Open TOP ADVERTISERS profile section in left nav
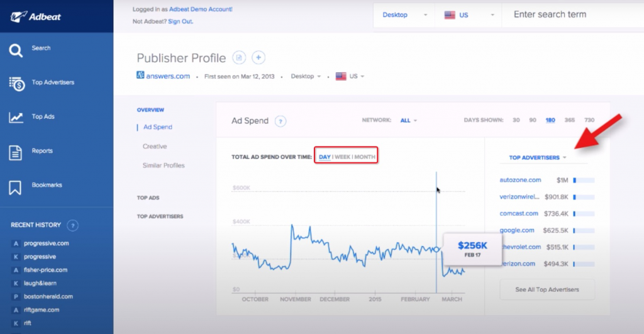The height and width of the screenshot is (334, 644). point(160,216)
